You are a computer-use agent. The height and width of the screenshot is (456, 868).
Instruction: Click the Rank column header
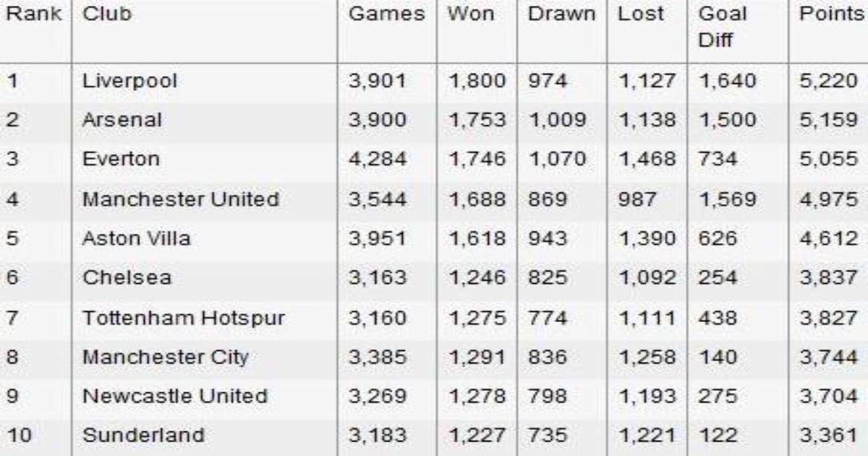34,14
